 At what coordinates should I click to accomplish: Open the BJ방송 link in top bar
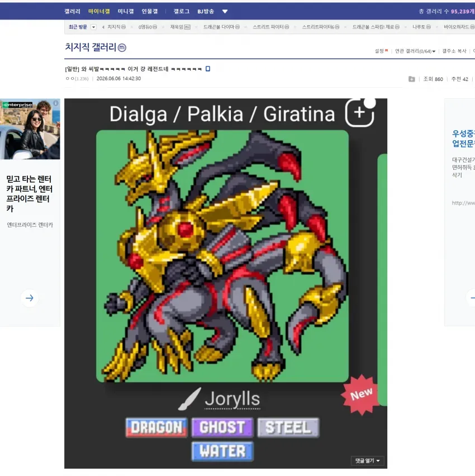pyautogui.click(x=206, y=12)
